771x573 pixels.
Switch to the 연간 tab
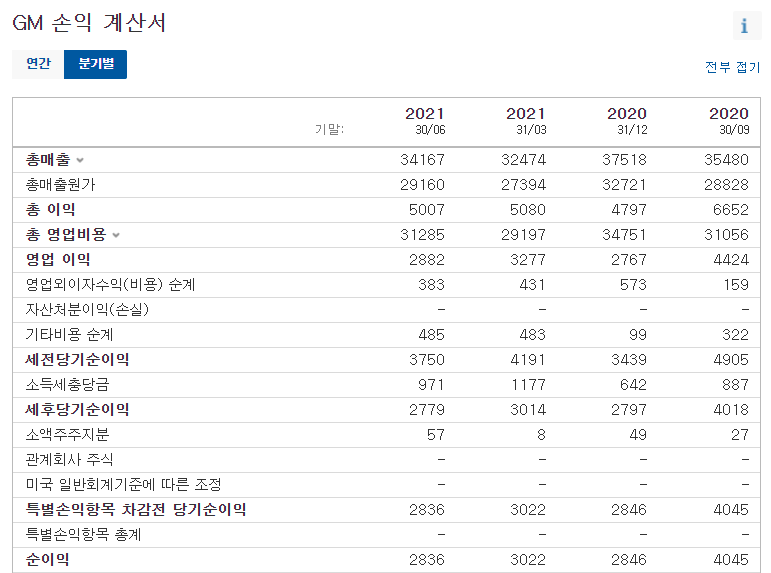tap(38, 64)
